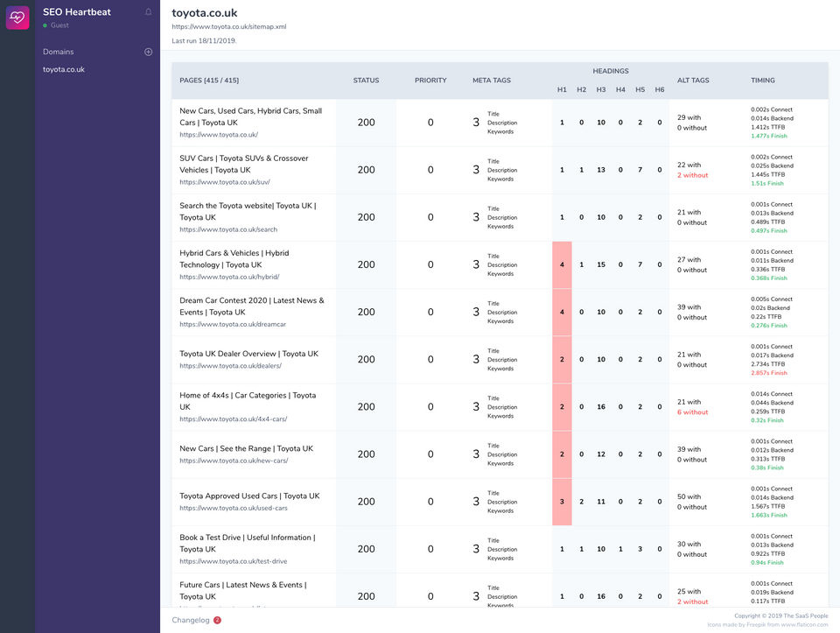Open the toyota.co.uk/test-drive URL link
Image resolution: width=840 pixels, height=633 pixels.
(x=233, y=562)
